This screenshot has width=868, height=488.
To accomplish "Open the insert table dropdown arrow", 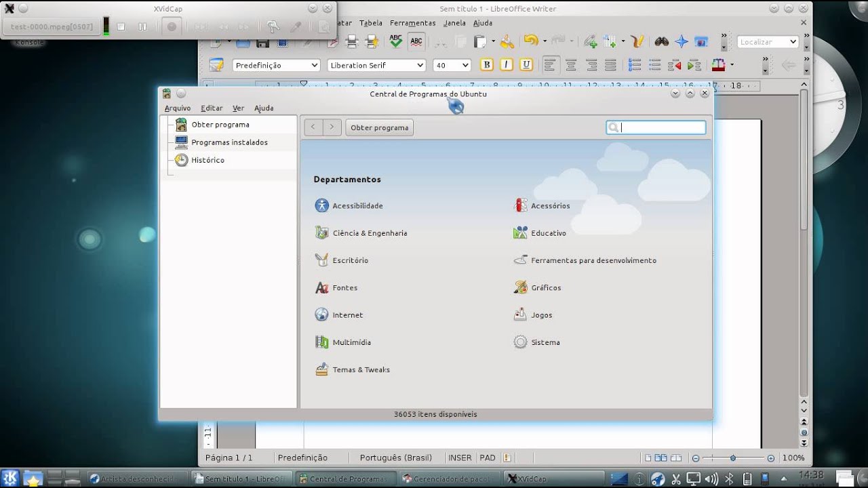I will 623,41.
